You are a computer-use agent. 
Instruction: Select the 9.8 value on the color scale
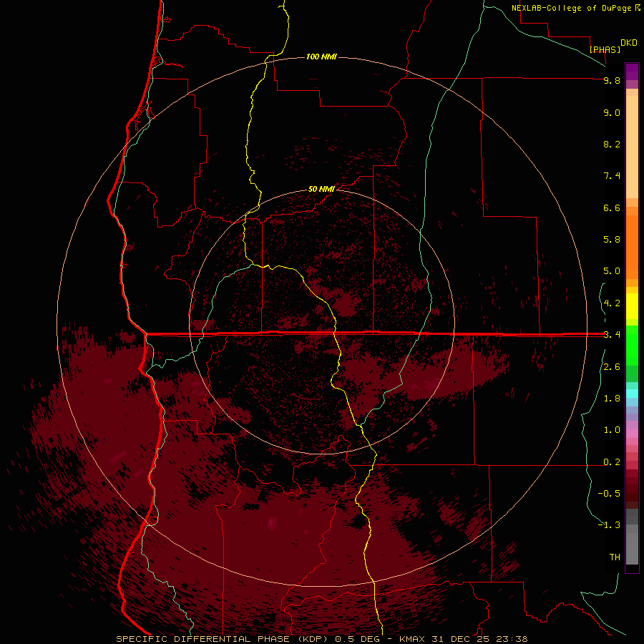[612, 80]
